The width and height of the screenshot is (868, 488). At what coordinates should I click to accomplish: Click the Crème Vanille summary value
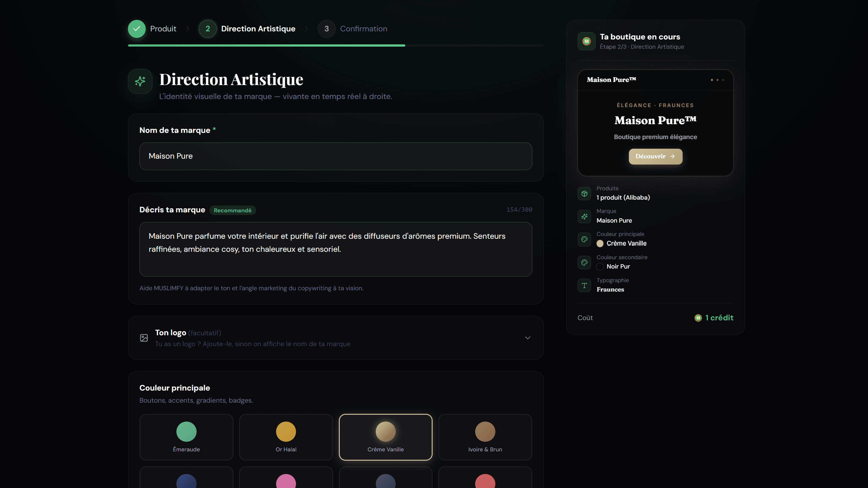[626, 243]
